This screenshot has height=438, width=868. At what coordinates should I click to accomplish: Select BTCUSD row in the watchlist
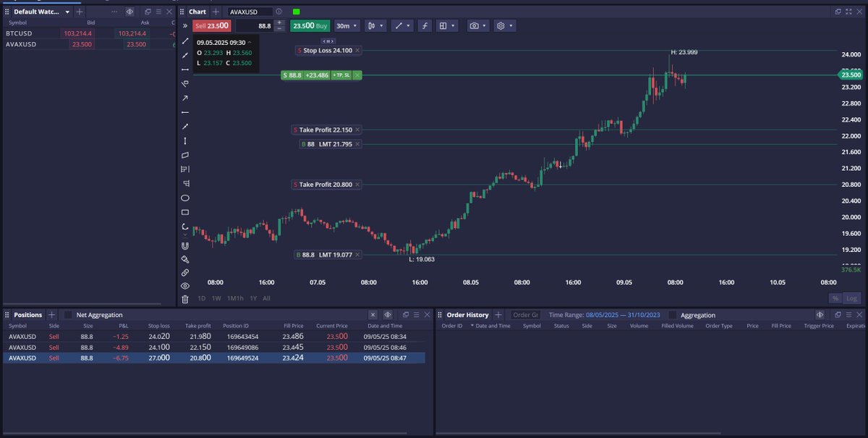[x=88, y=33]
